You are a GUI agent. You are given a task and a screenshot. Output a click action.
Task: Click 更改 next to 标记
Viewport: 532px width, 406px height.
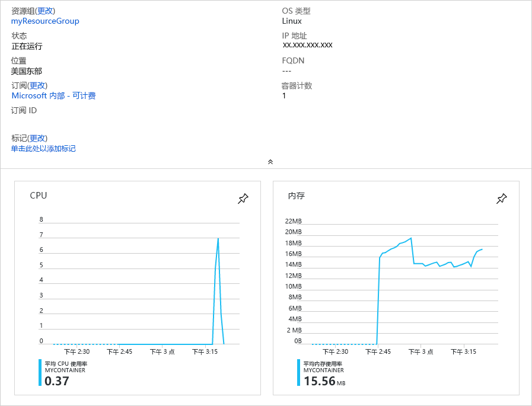pos(37,138)
